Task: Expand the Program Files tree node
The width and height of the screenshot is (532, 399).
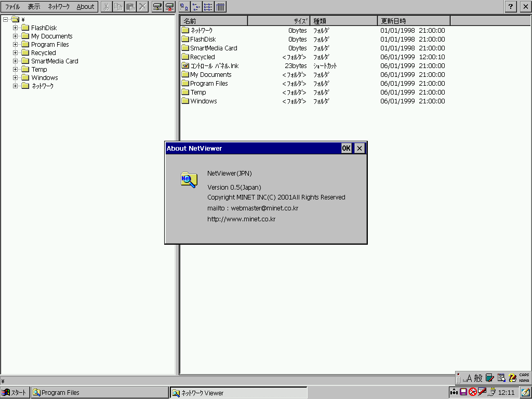Action: tap(15, 45)
